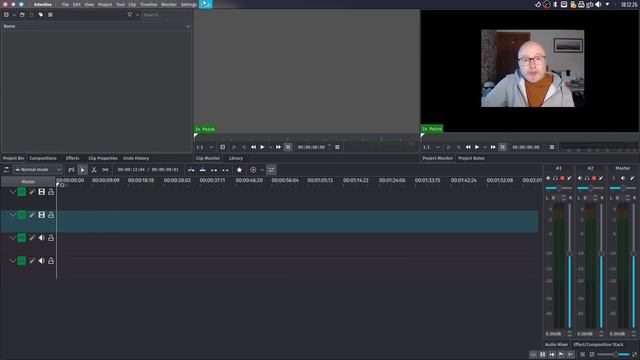Switch to the Project Notes tab

(x=471, y=158)
